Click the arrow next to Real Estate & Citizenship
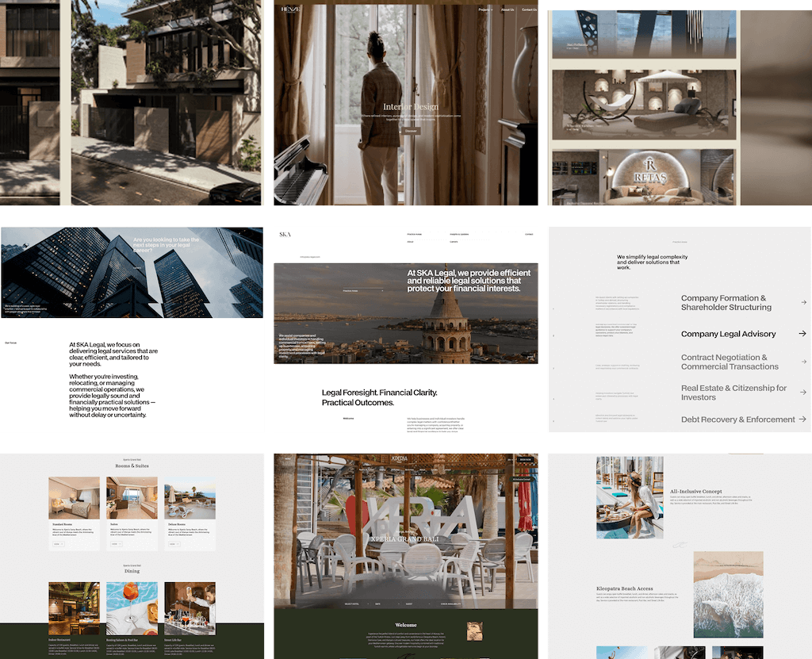Screen dimensions: 812x659 (804, 393)
